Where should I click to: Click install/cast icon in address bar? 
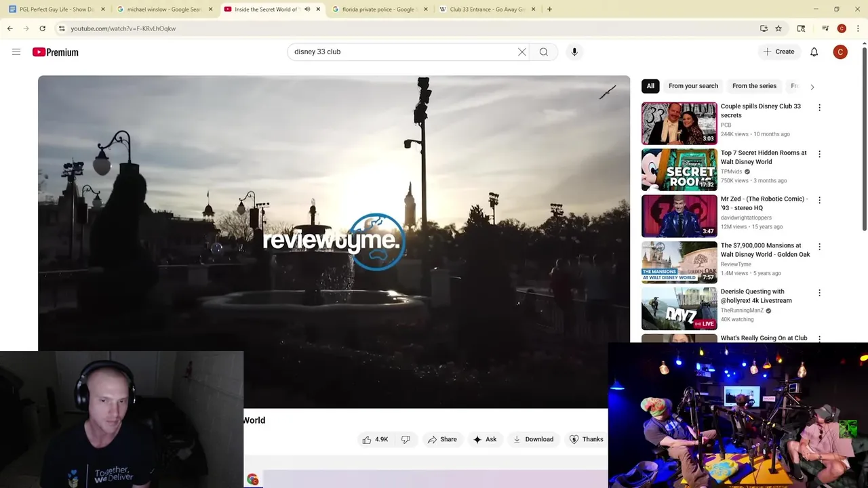tap(764, 28)
